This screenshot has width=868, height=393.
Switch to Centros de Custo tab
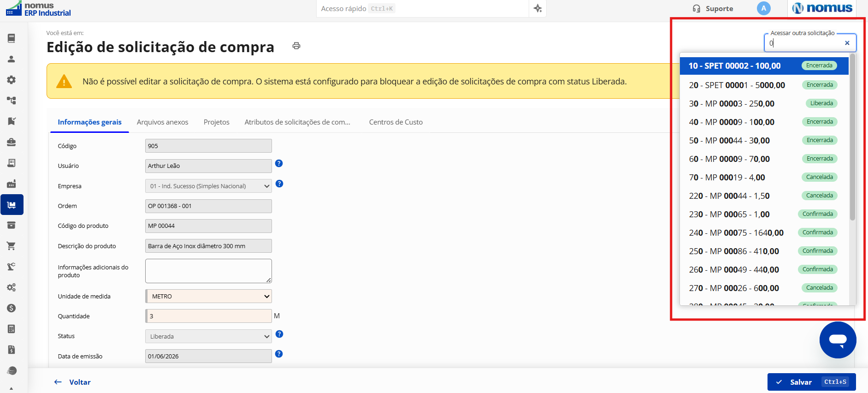coord(396,122)
